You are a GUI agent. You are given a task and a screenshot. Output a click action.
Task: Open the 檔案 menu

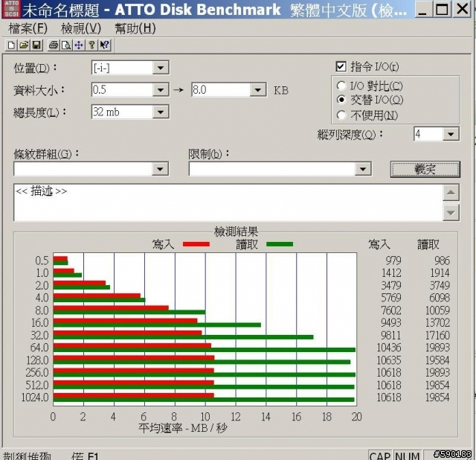click(x=28, y=29)
